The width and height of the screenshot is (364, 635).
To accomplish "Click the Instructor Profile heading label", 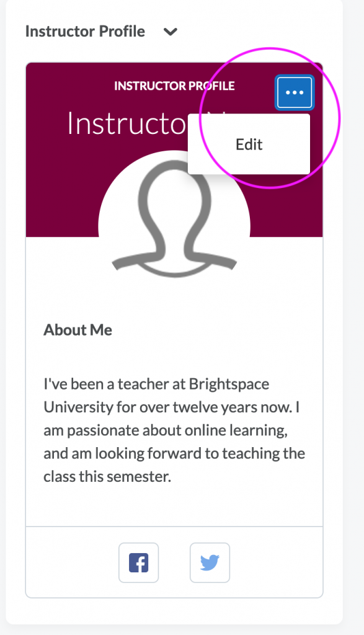I will (x=86, y=31).
